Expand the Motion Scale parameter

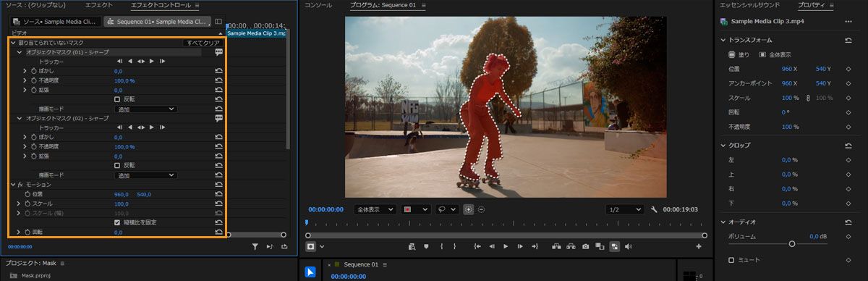pyautogui.click(x=19, y=204)
